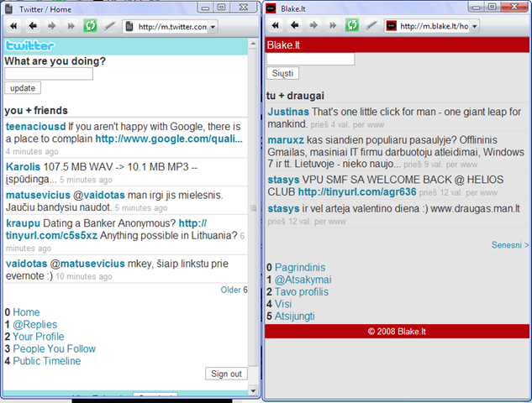The width and height of the screenshot is (532, 403).
Task: Click the pencil edit icon in Twitter window
Action: 109,26
